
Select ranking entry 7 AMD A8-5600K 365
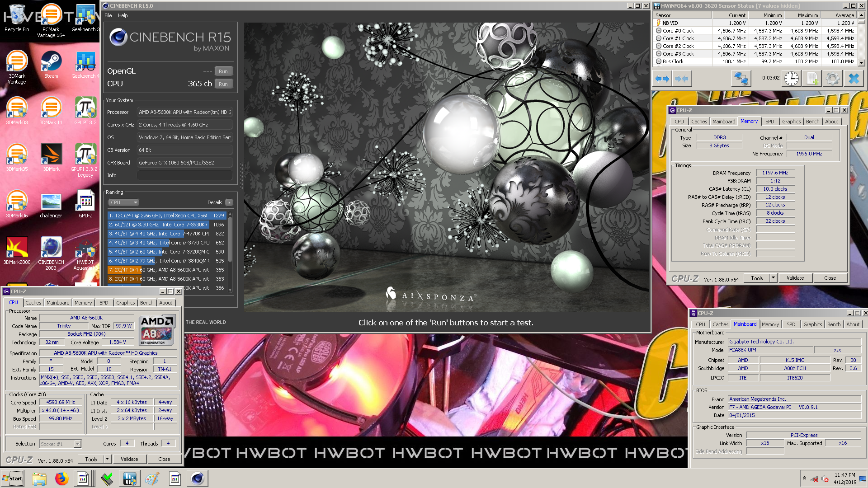pyautogui.click(x=167, y=270)
